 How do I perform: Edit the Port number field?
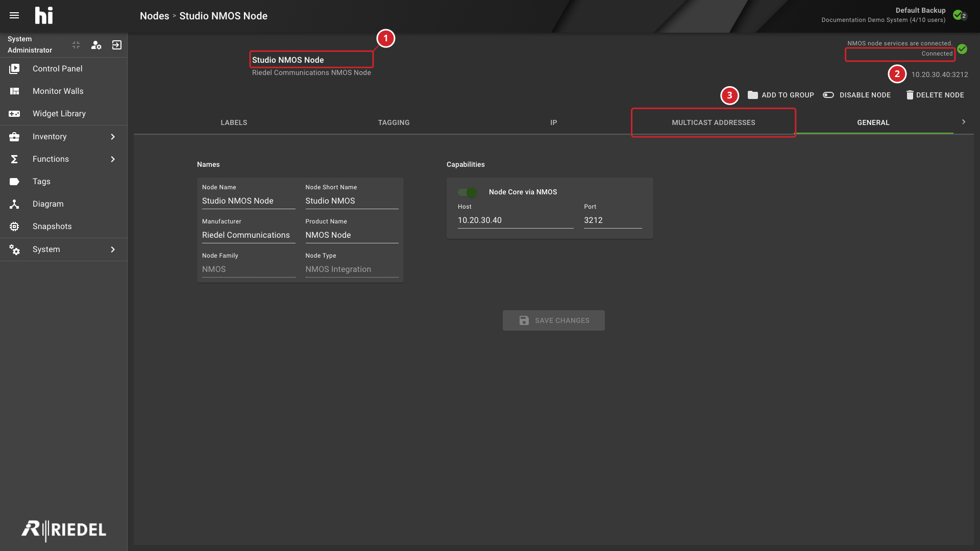[613, 220]
